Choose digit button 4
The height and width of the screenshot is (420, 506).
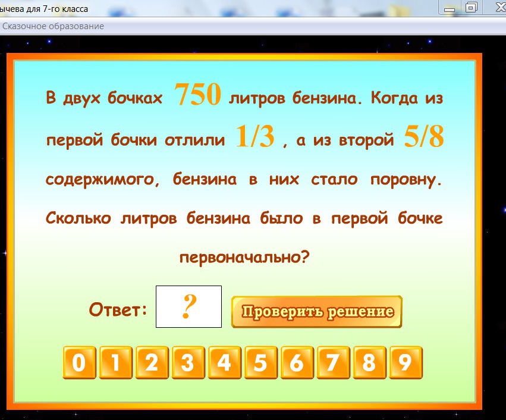[224, 362]
